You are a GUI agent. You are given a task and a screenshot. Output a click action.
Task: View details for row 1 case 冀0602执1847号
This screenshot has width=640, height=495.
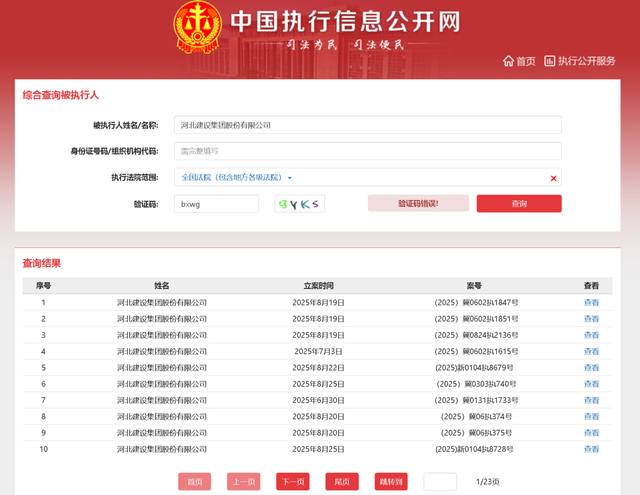tap(591, 302)
